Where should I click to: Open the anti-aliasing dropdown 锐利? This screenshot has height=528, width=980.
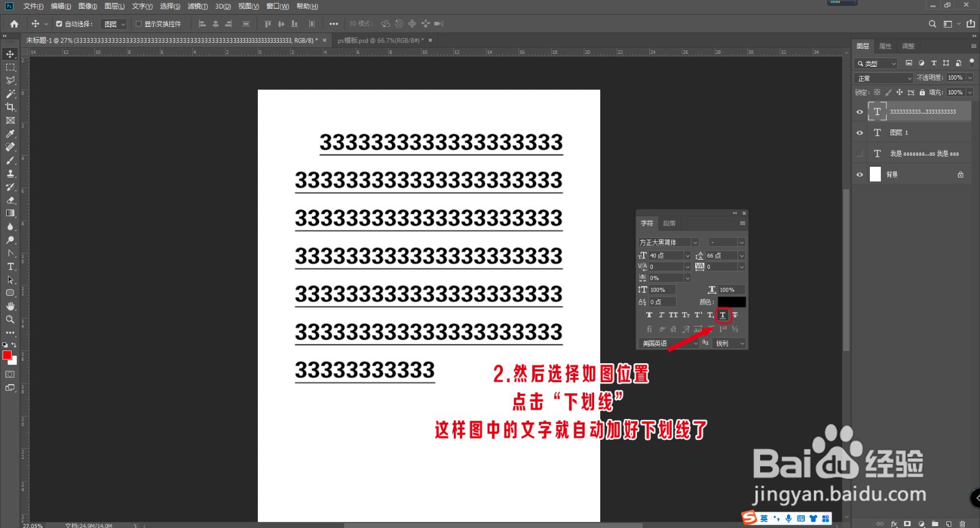(x=729, y=344)
